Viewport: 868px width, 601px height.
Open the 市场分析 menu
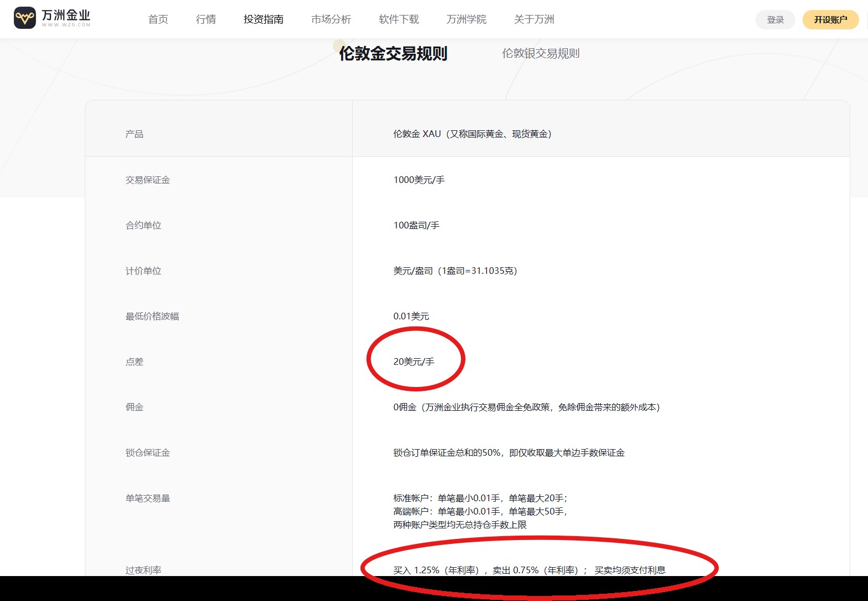click(331, 19)
